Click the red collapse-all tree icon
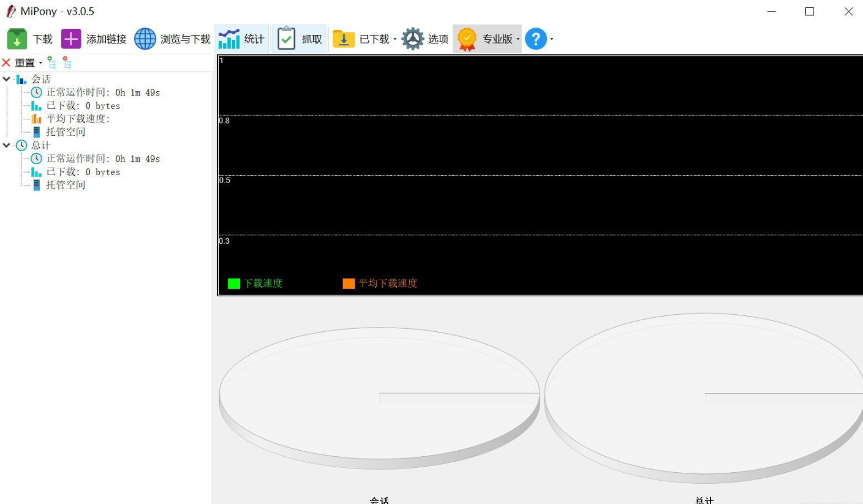The width and height of the screenshot is (863, 504). point(67,62)
